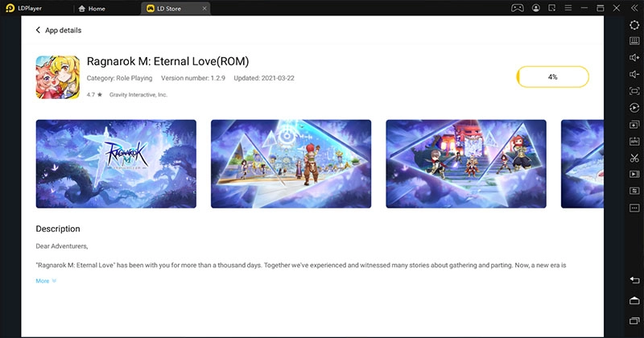Increase volume using sidebar speaker plus
The width and height of the screenshot is (644, 338).
click(x=634, y=57)
